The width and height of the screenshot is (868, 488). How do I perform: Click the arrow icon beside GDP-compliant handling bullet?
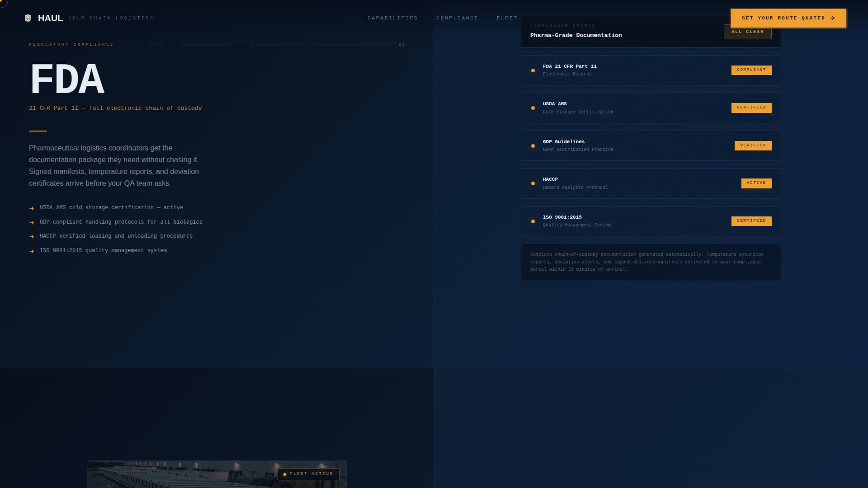[32, 223]
